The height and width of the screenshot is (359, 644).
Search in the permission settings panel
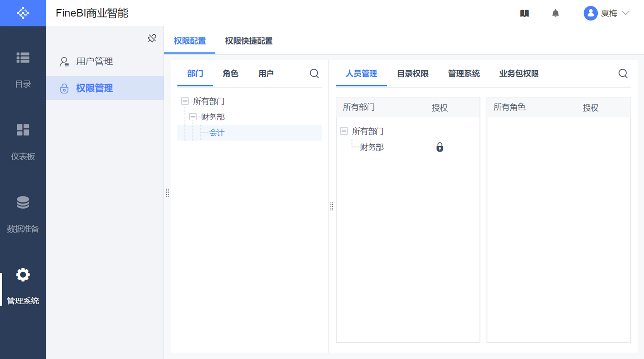623,74
